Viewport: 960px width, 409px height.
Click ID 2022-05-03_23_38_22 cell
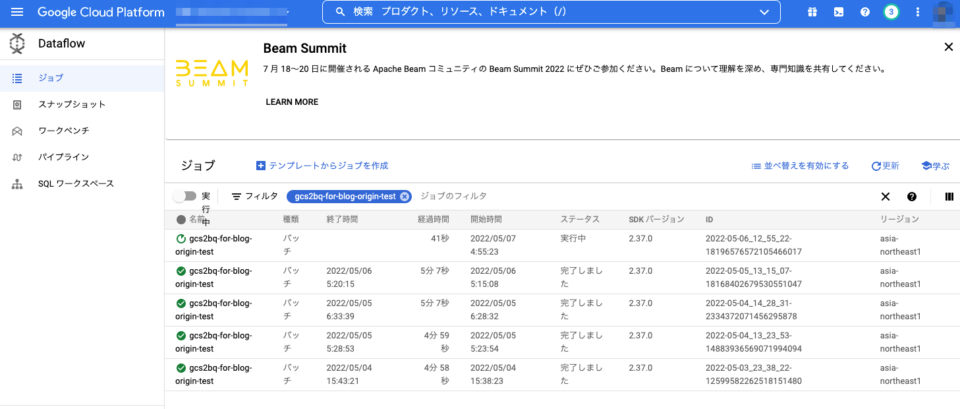pos(754,375)
